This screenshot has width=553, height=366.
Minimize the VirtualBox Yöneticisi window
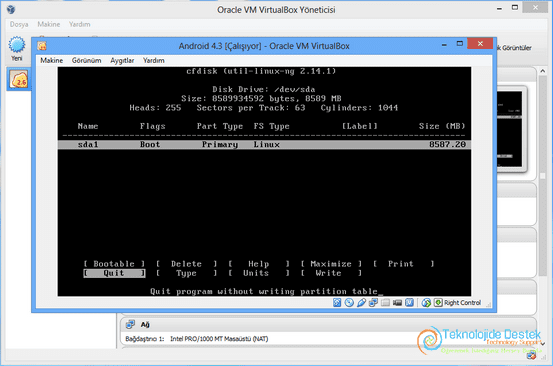499,8
